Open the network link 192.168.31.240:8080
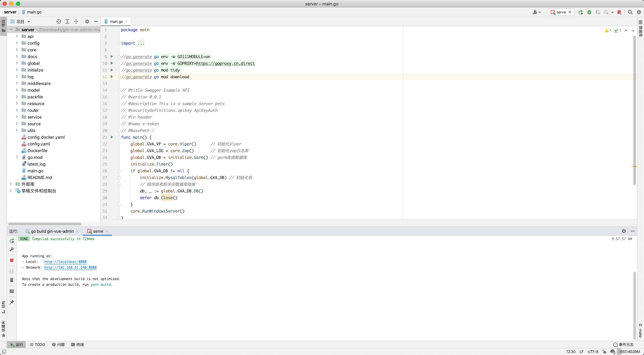644x355 pixels. [x=70, y=268]
